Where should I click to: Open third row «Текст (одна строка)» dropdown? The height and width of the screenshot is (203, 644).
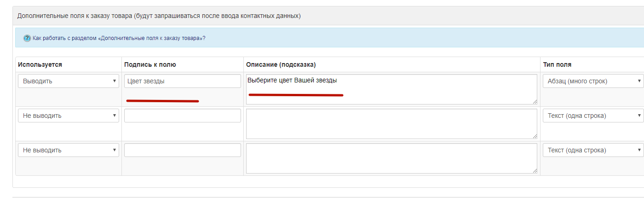coord(593,150)
